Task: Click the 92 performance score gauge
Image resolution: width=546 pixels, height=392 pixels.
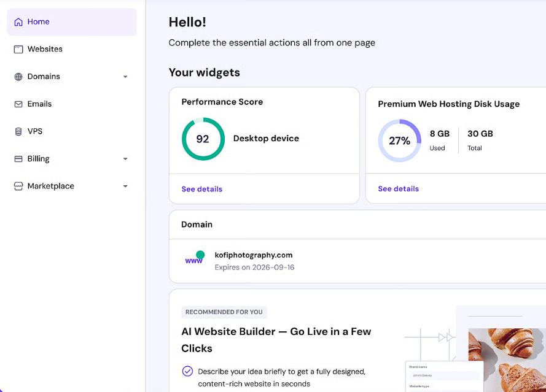Action: [203, 139]
